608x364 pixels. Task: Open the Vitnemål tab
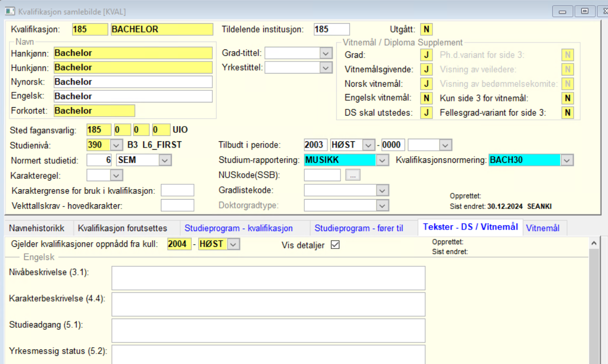coord(542,228)
